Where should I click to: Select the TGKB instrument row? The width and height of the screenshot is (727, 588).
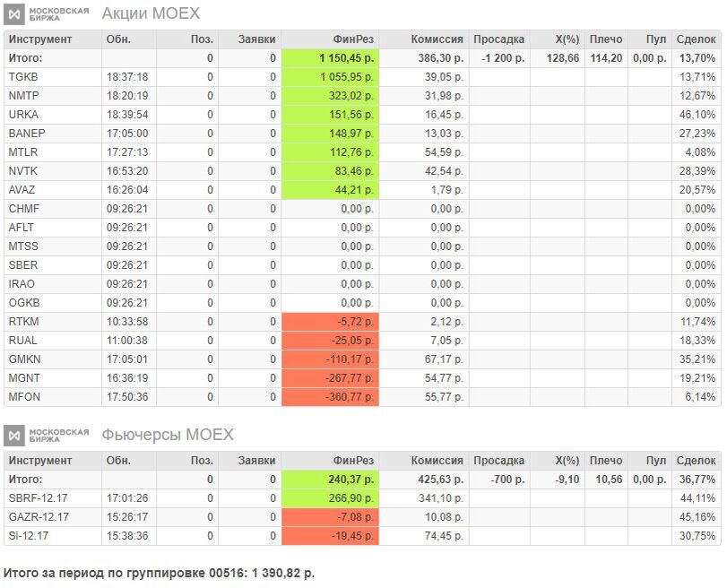[x=362, y=77]
